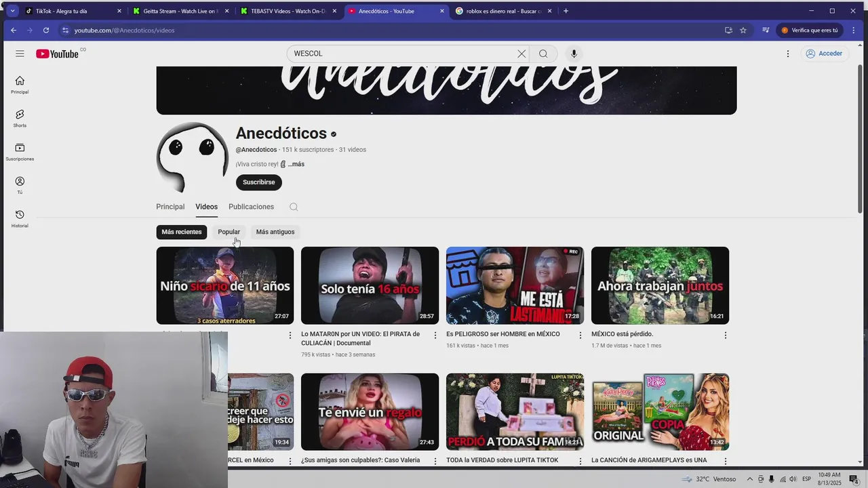
Task: Click the Acceder sign-in button
Action: [825, 54]
